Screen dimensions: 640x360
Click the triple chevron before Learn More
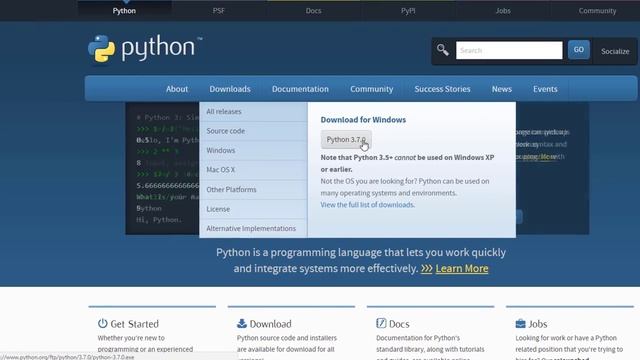(427, 269)
